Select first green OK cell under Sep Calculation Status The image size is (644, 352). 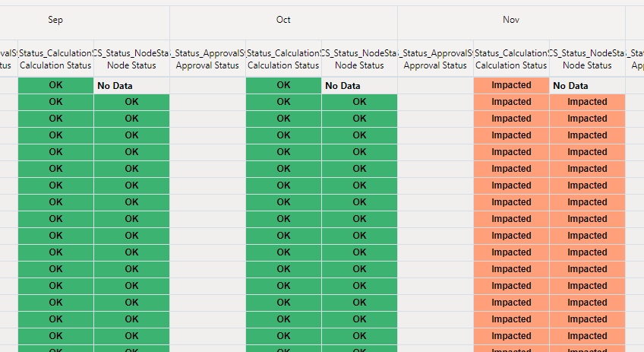tap(56, 86)
